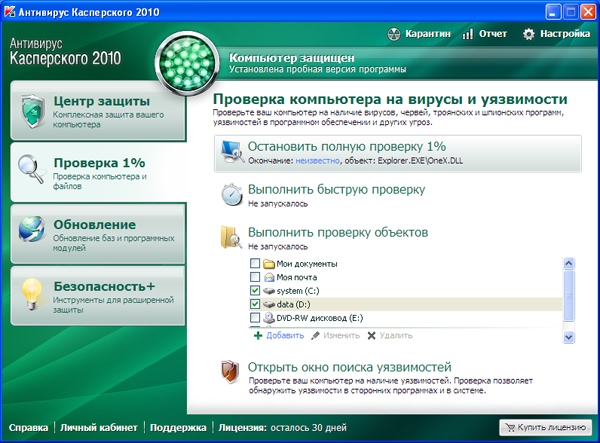Screen dimensions: 600x443
Task: Click the pencil icon next to Изменить
Action: [x=315, y=336]
